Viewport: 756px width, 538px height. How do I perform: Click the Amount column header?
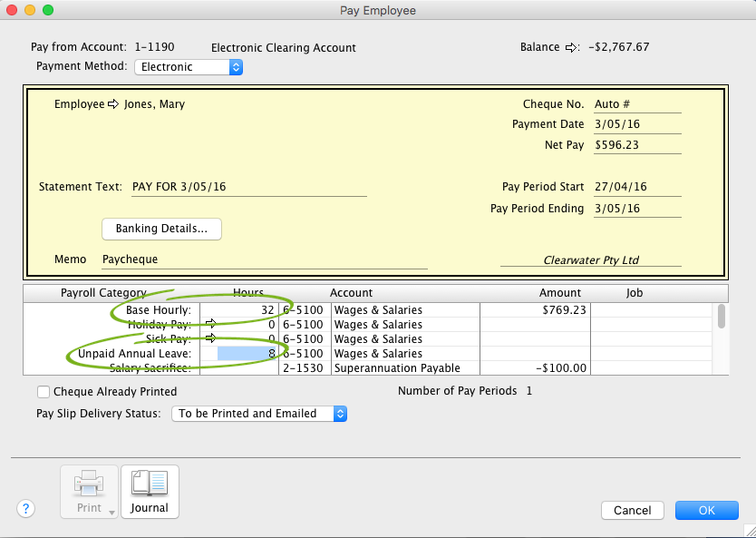pyautogui.click(x=559, y=293)
